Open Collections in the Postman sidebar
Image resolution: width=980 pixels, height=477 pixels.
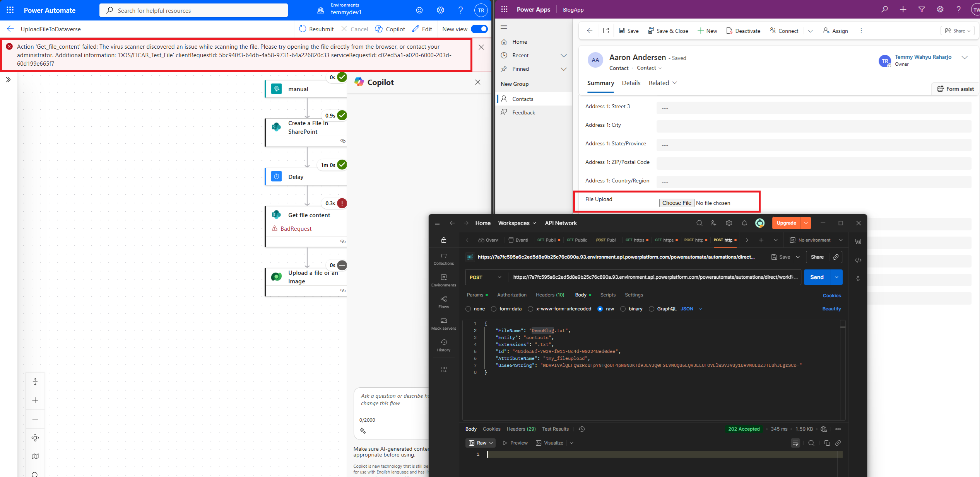443,259
